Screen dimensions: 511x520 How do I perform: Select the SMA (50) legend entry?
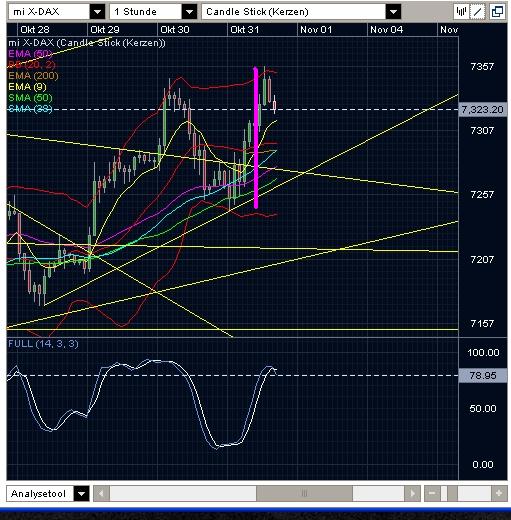[x=30, y=98]
